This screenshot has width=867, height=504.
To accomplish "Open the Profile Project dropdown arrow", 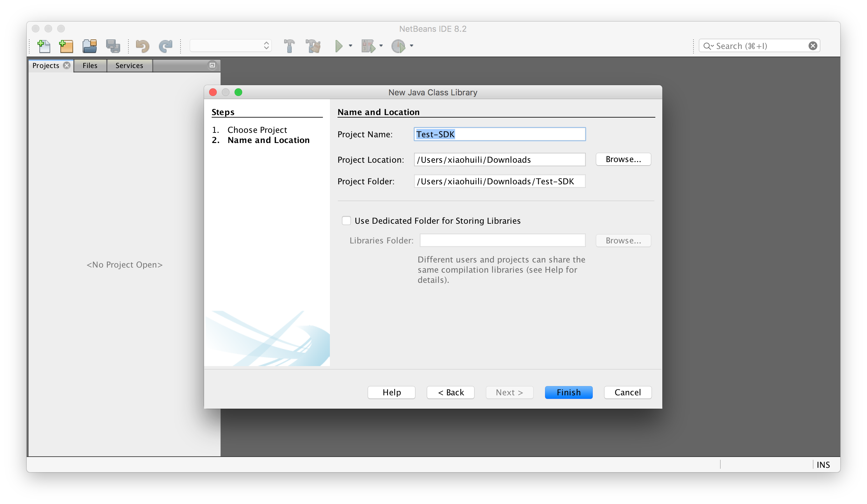I will tap(412, 46).
